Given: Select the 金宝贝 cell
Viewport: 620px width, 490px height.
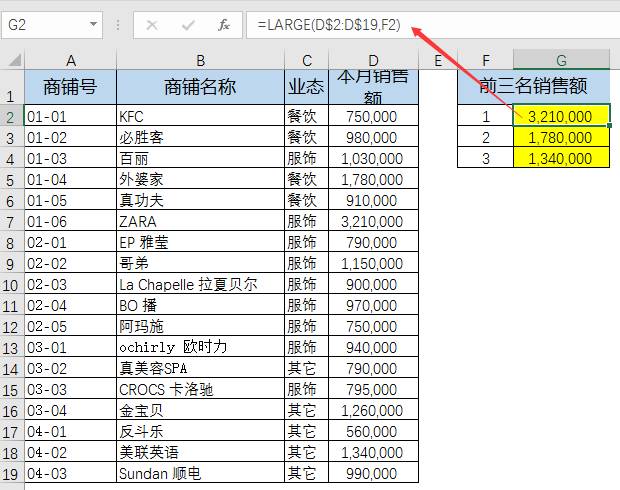Looking at the screenshot, I should [x=200, y=409].
